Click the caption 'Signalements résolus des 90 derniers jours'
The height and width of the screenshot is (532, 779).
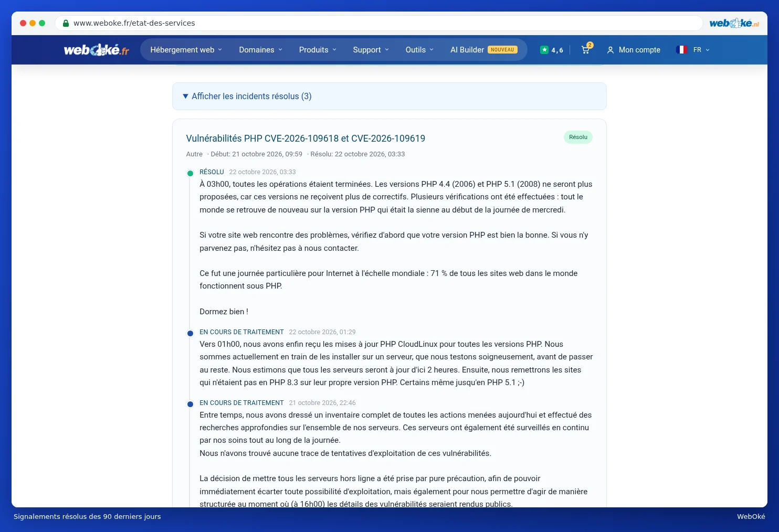point(87,517)
